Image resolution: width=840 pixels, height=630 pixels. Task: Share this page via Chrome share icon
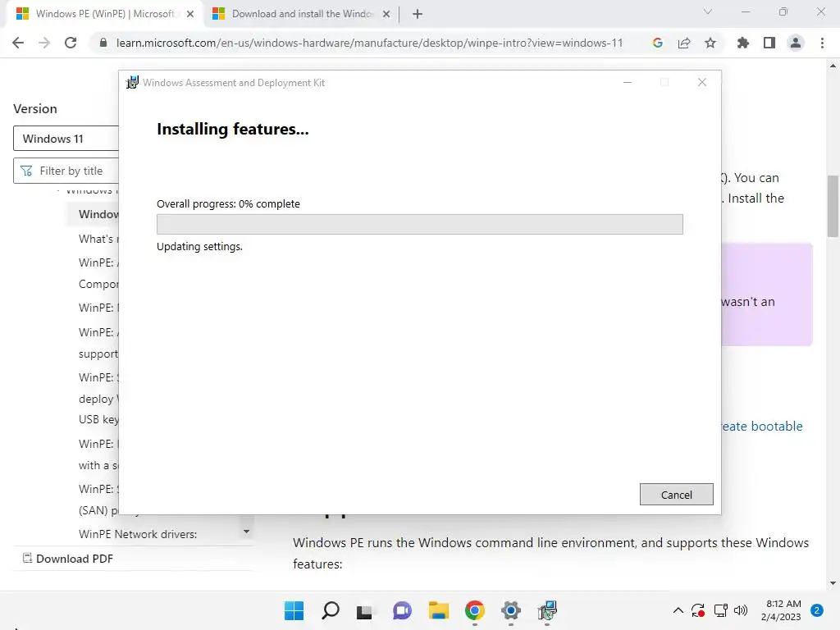click(x=684, y=43)
